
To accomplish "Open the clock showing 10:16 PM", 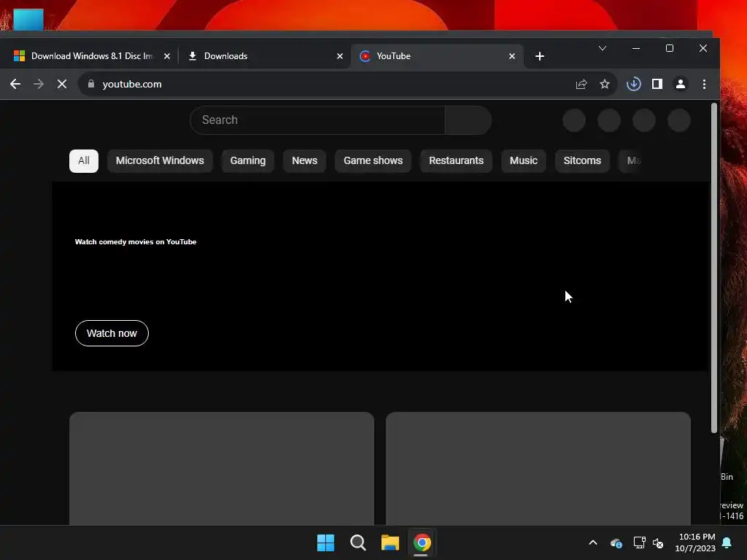I will tap(695, 542).
